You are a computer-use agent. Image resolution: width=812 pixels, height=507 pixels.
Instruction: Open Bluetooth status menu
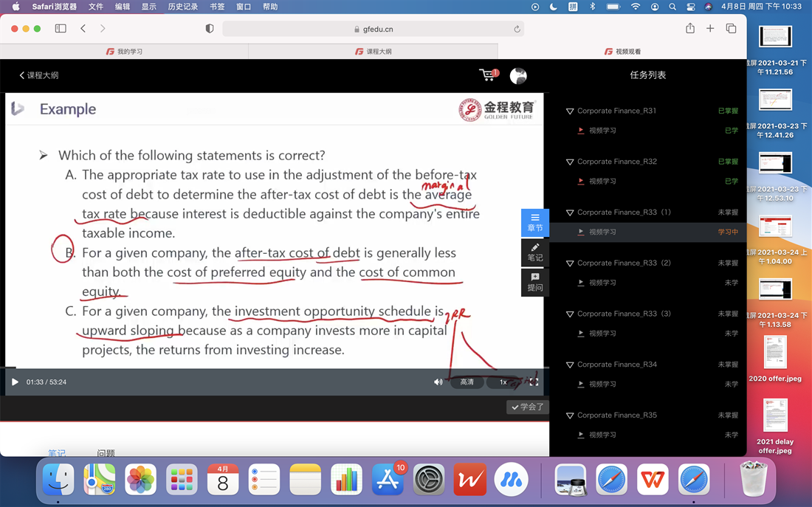[x=593, y=7]
